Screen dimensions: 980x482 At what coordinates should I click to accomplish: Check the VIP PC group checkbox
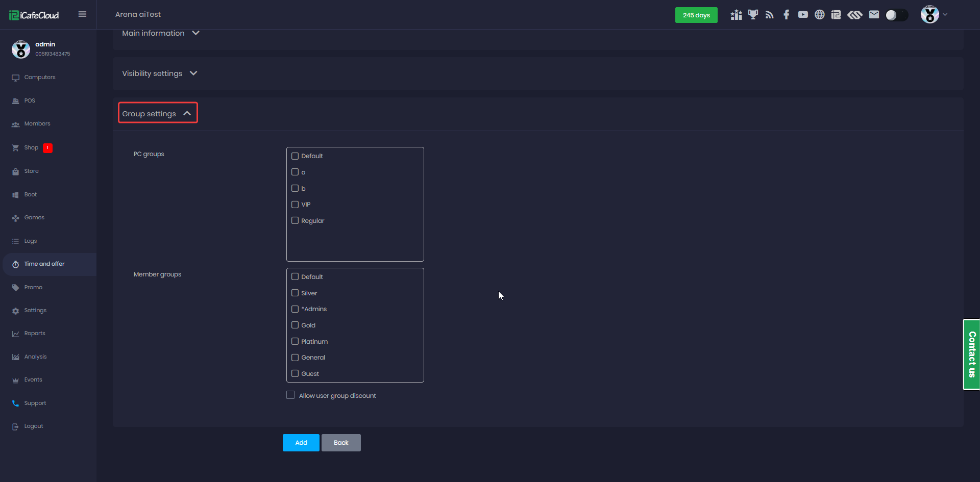click(x=295, y=205)
